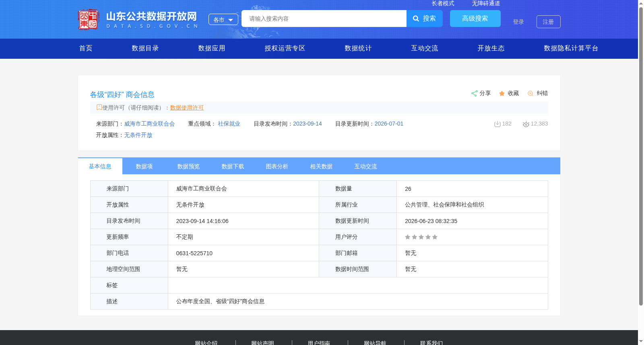644x345 pixels.
Task: Click source department 威海市工商业联合会 link
Action: pos(149,124)
